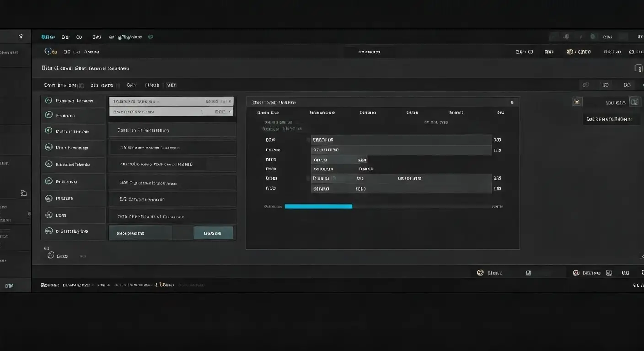Click the circular icon below the sidebar list
644x351 pixels.
[x=50, y=255]
